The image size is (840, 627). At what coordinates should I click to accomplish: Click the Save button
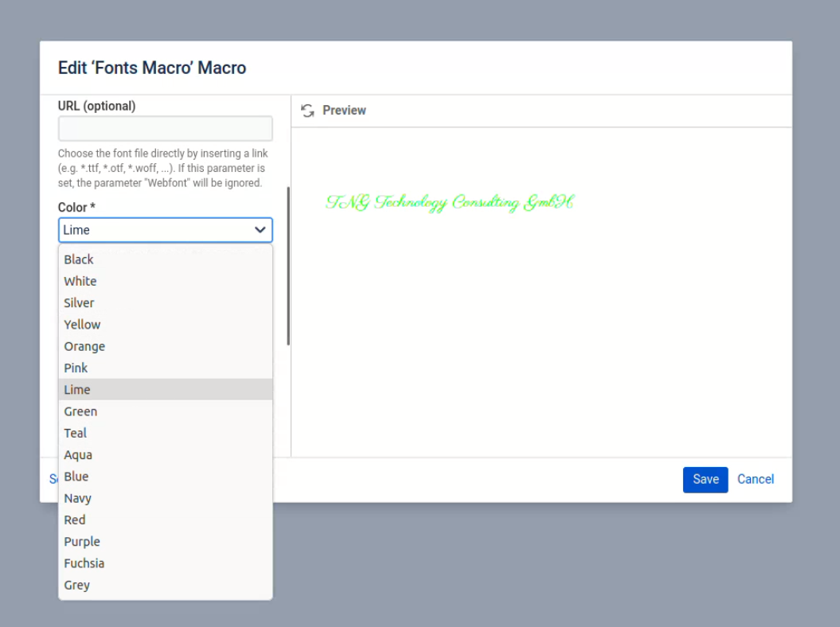705,479
